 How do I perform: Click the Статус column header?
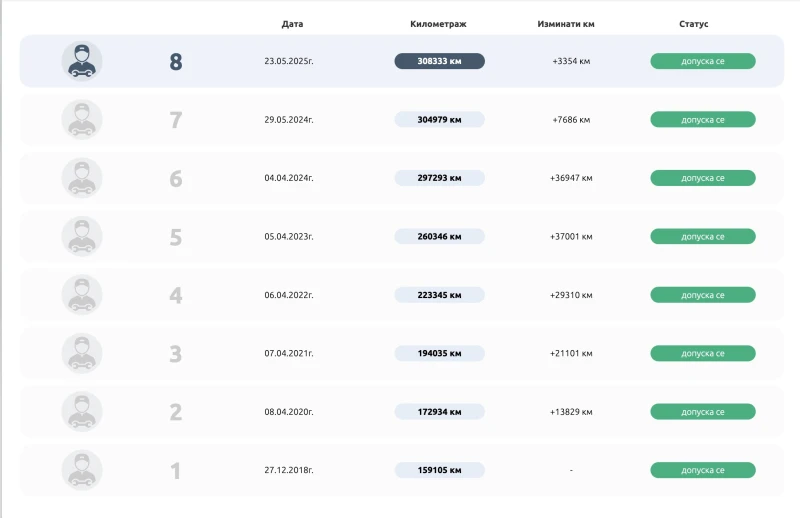pyautogui.click(x=693, y=23)
